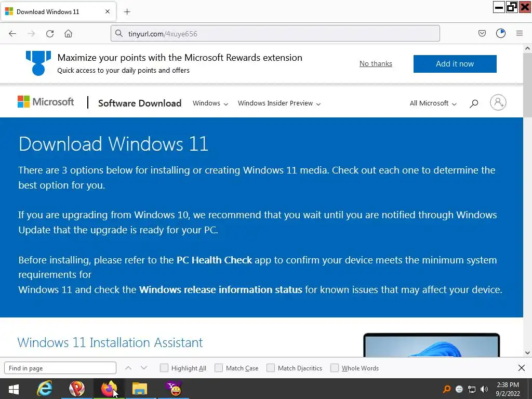
Task: Open File Explorer from taskbar
Action: pos(140,389)
